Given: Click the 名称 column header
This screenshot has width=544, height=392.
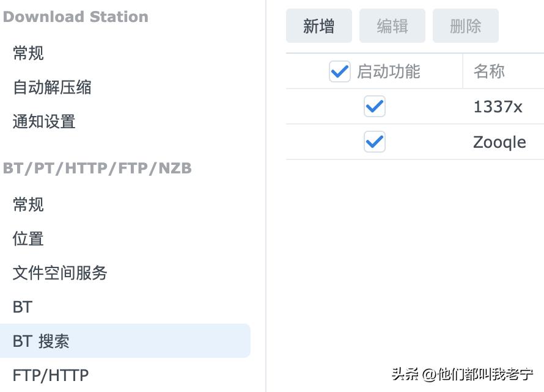Looking at the screenshot, I should (489, 71).
